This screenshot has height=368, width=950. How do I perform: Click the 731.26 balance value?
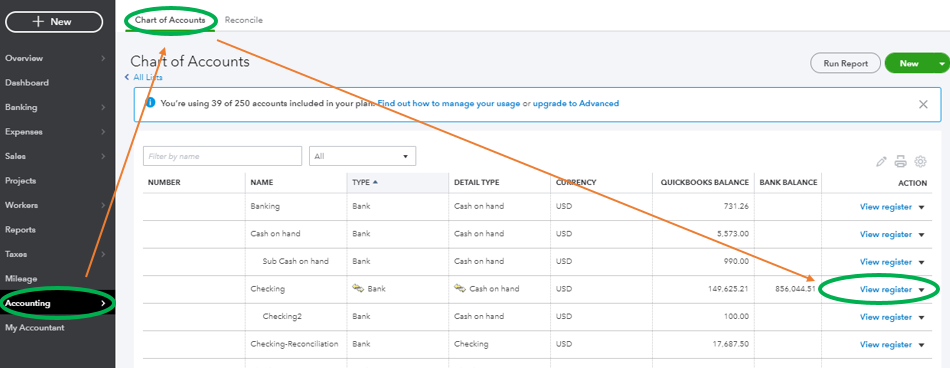point(736,206)
